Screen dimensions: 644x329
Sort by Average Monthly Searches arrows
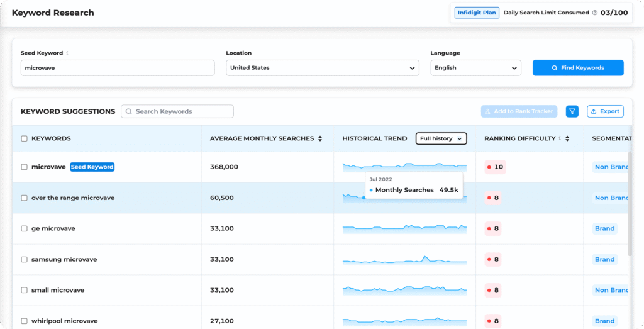coord(320,138)
